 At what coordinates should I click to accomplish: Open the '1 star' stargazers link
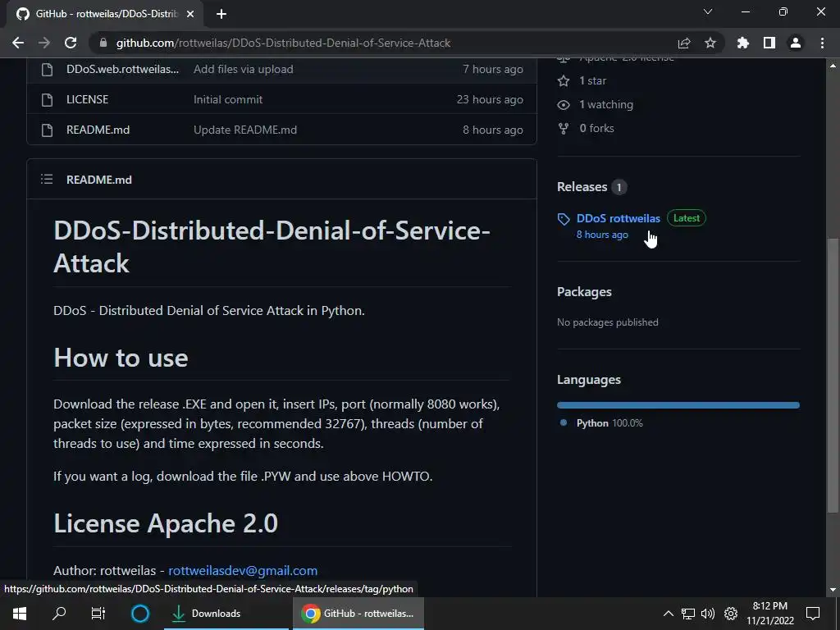click(592, 81)
